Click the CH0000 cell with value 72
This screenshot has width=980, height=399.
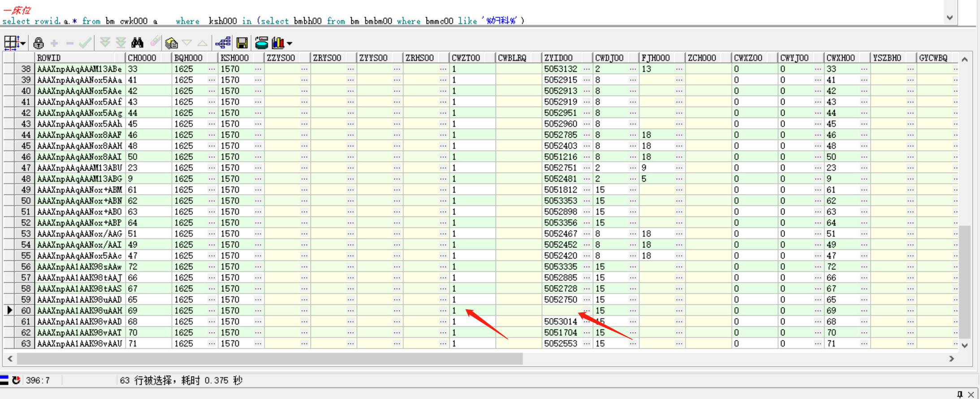[149, 266]
